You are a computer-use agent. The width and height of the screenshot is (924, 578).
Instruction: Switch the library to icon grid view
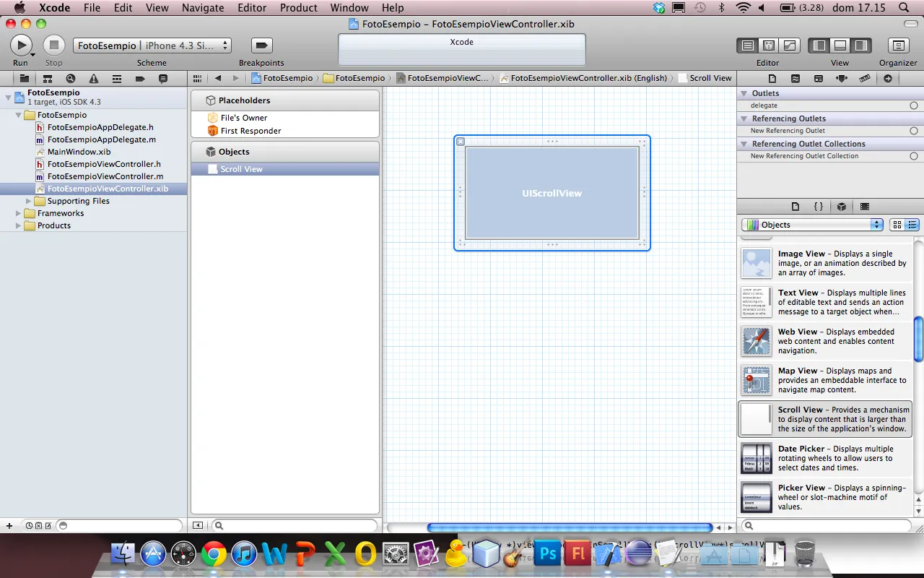(x=897, y=225)
